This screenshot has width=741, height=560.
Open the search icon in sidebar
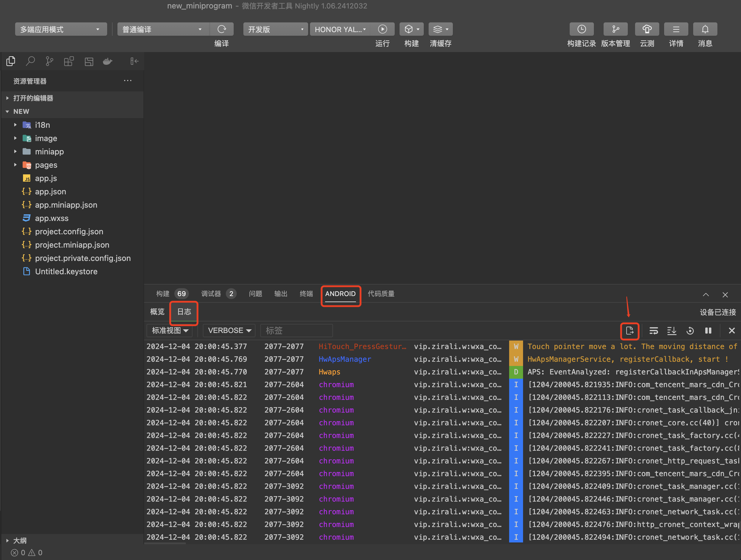[x=31, y=61]
